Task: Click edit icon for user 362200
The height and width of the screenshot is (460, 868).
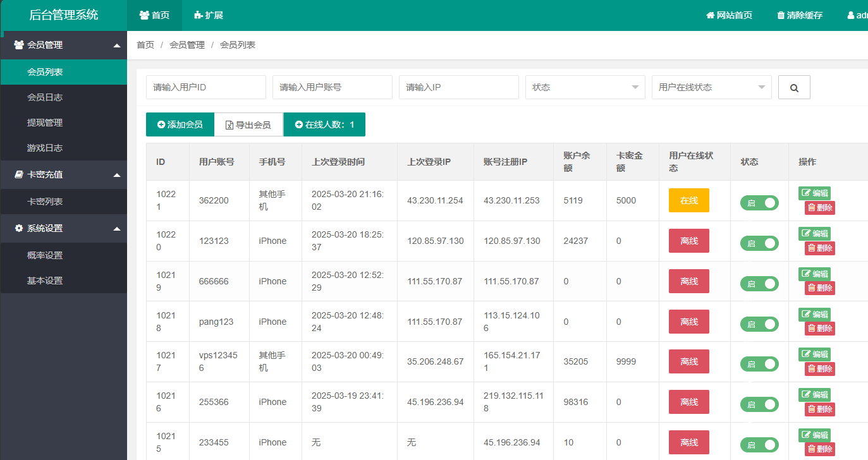Action: tap(814, 193)
